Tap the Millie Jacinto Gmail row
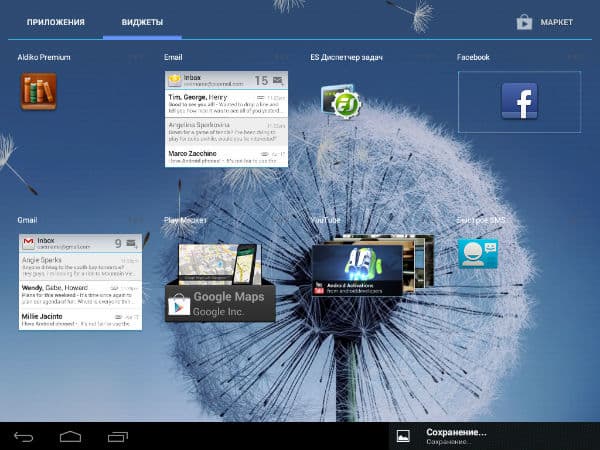600x450 pixels. pos(80,320)
